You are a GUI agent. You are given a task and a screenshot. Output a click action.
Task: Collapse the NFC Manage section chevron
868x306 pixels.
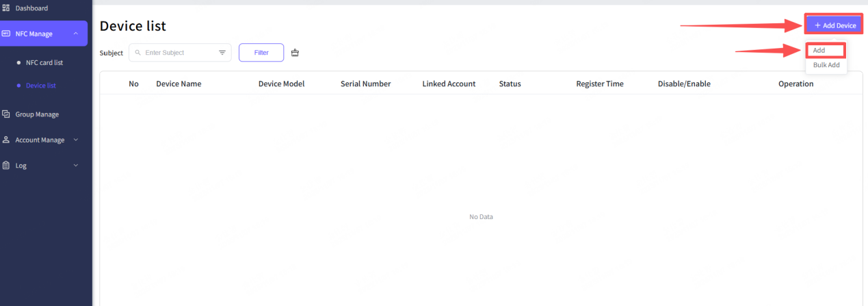[75, 34]
